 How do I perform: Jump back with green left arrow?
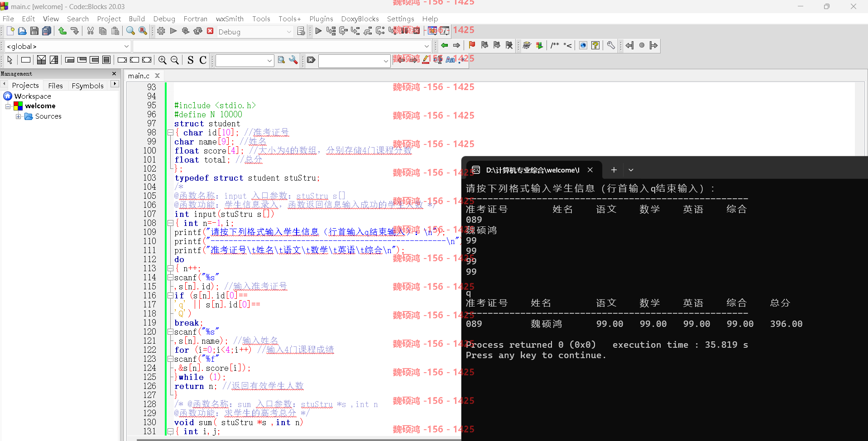(445, 45)
